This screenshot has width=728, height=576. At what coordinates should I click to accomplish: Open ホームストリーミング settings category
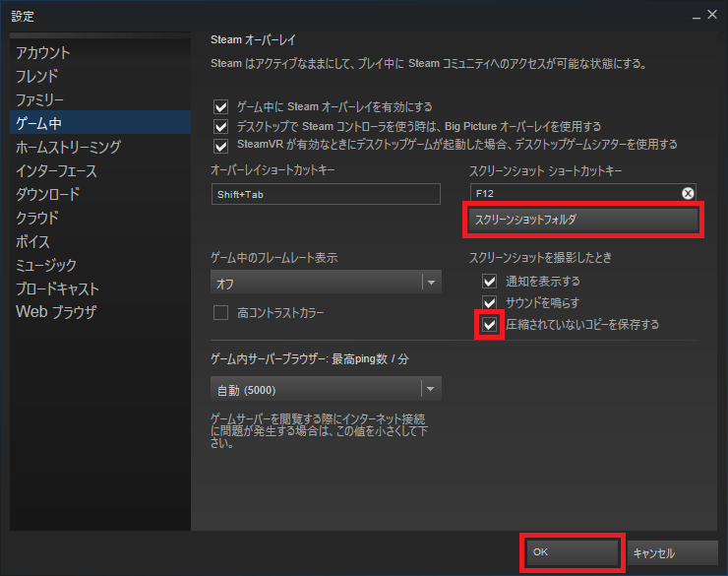coord(100,147)
